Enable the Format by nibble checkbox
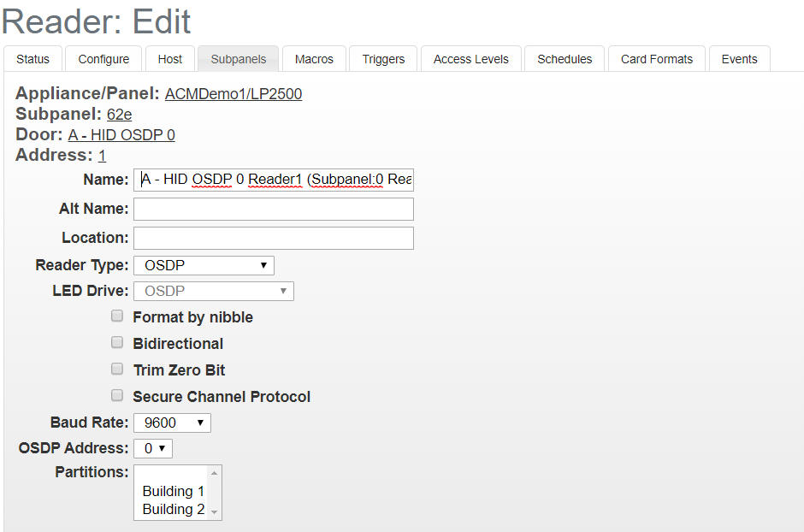 point(116,316)
